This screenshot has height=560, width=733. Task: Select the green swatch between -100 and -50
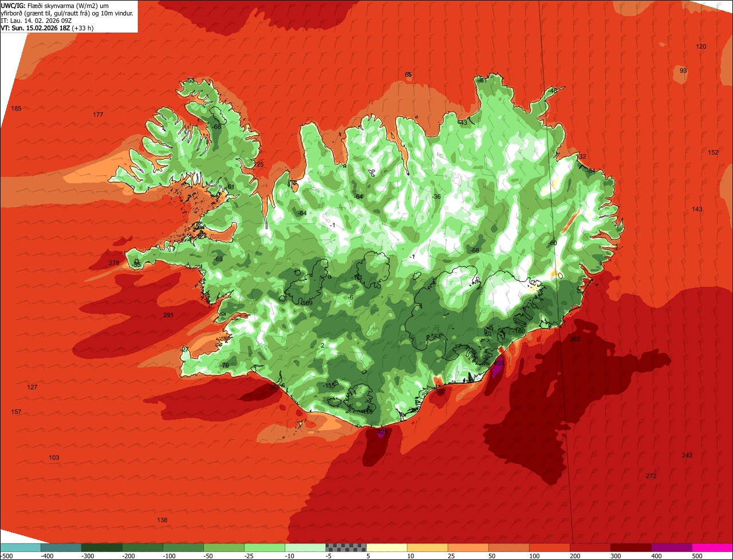[183, 547]
